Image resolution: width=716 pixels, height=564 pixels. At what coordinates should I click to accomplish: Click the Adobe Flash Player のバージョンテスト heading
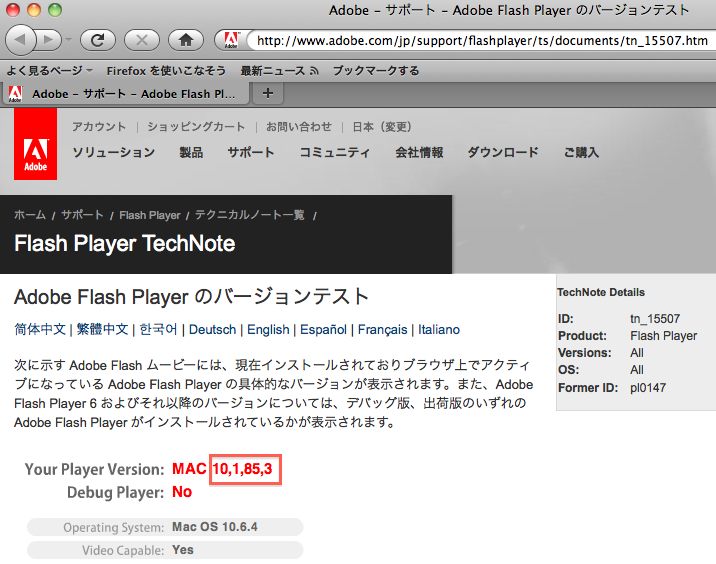[191, 297]
